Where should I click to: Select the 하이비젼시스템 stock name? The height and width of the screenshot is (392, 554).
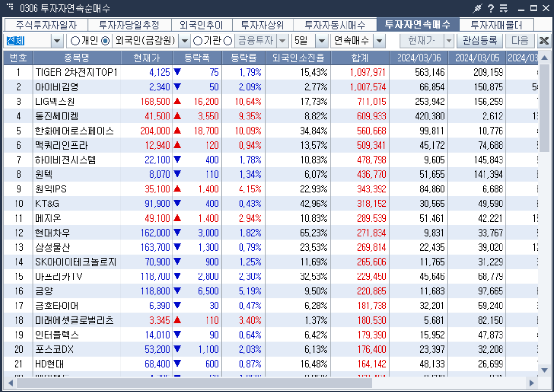click(x=66, y=160)
